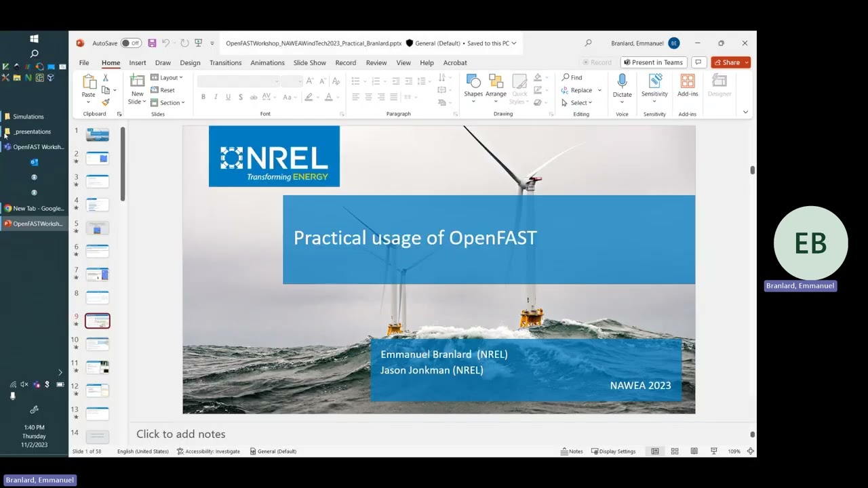Click the slide thumbnail panel scrollbar
The height and width of the screenshot is (488, 868).
[x=123, y=164]
